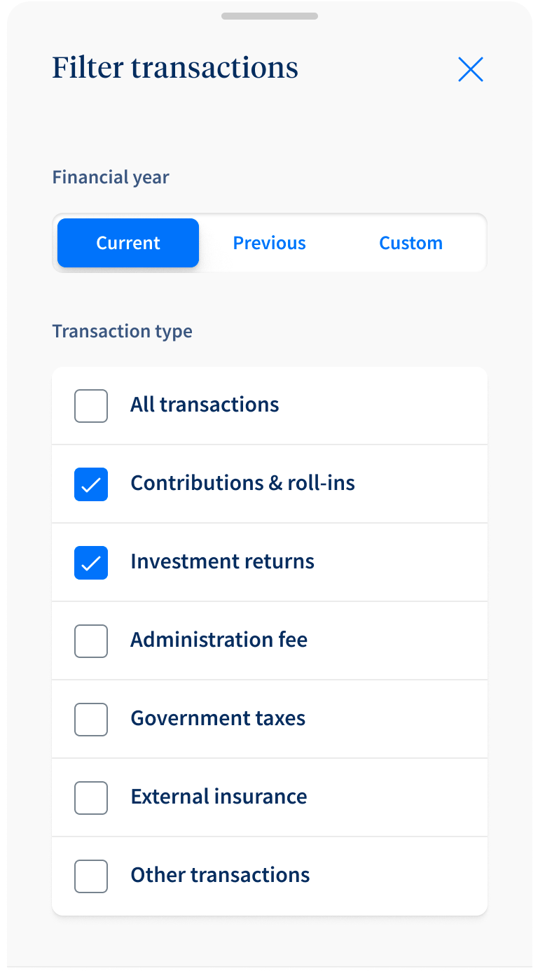
Task: Click the Contributions & roll-ins label text
Action: click(242, 483)
